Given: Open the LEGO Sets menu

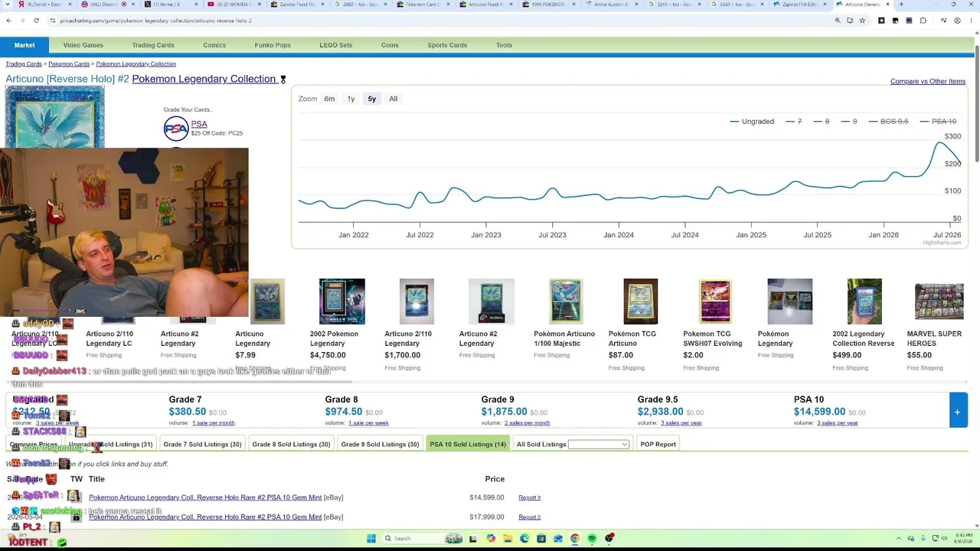Looking at the screenshot, I should coord(336,45).
